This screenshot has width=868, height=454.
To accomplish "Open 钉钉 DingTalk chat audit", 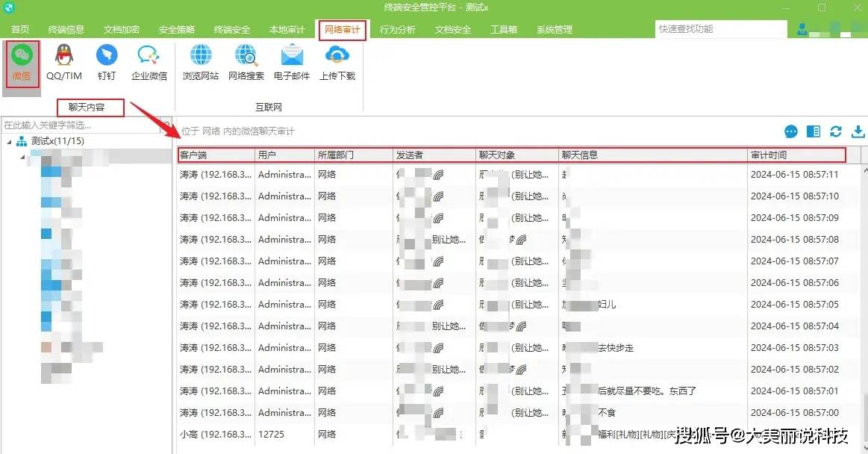I will 107,60.
